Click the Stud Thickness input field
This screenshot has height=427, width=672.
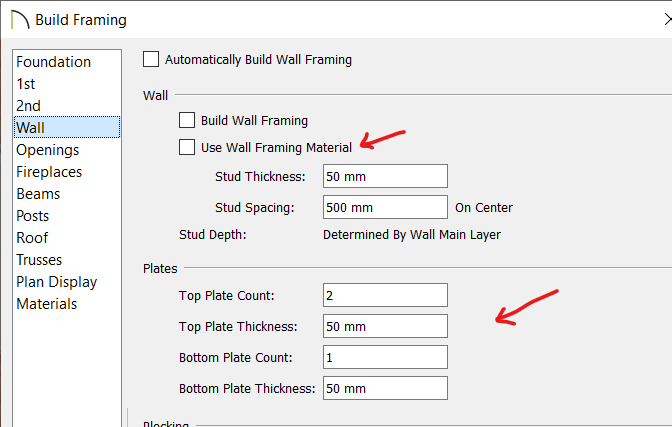click(x=385, y=176)
